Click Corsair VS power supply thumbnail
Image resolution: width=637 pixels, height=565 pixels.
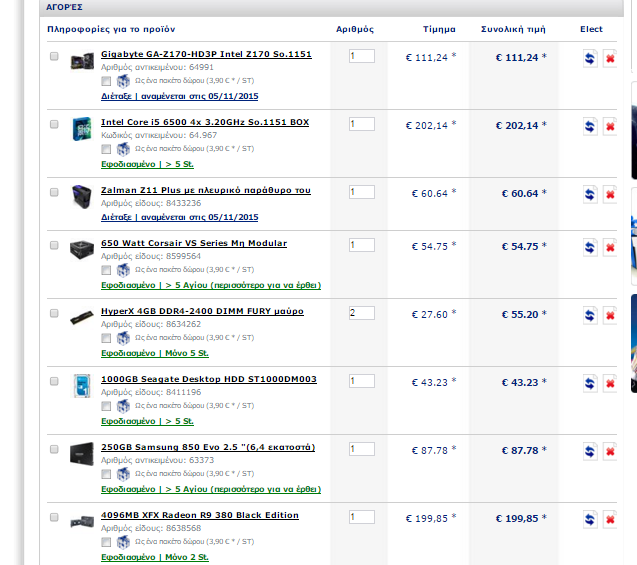click(x=82, y=249)
